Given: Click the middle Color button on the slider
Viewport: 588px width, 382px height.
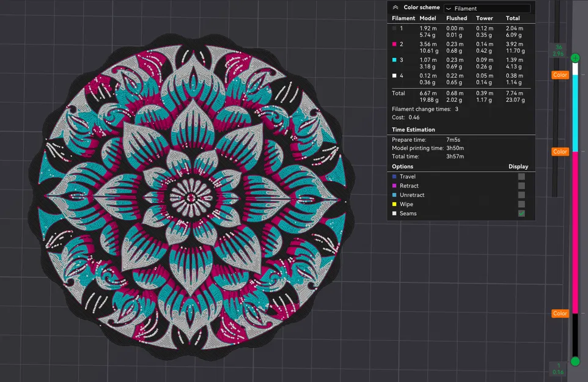Looking at the screenshot, I should 560,152.
